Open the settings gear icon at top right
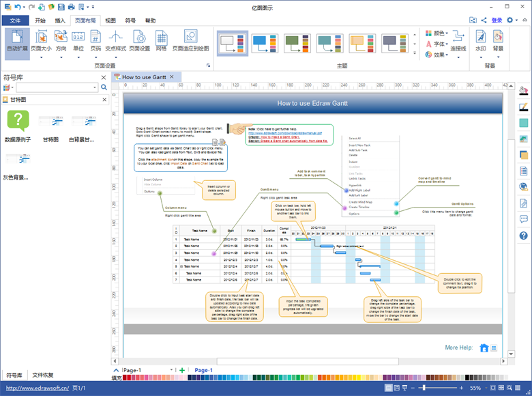 [510, 20]
